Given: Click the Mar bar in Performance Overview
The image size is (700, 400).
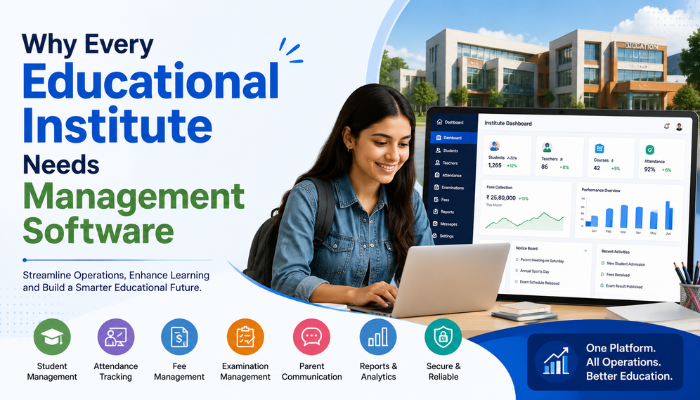Looking at the screenshot, I should pos(624,217).
